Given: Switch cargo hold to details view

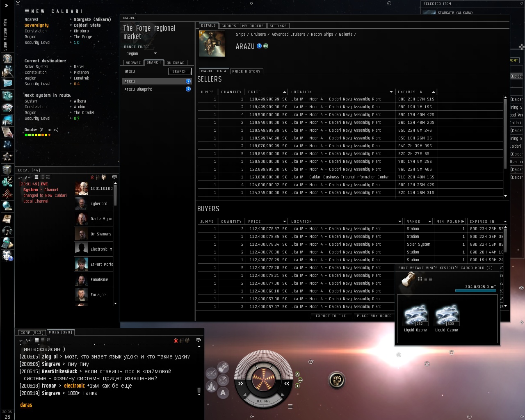Looking at the screenshot, I should point(425,279).
